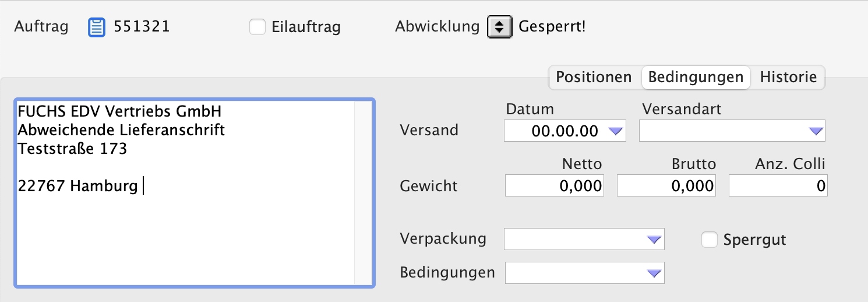
Task: Select the Bedingungen tab
Action: tap(696, 77)
